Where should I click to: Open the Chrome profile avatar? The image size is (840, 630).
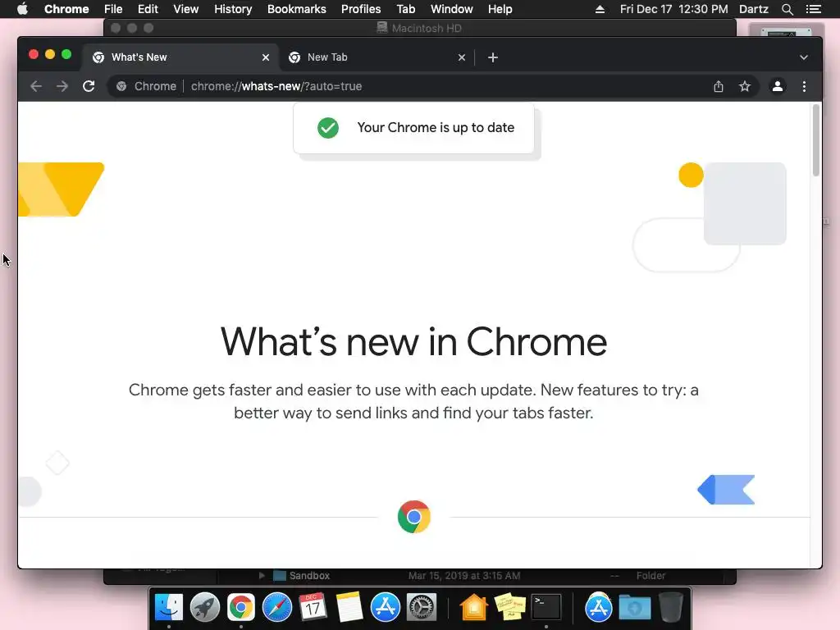pos(778,86)
